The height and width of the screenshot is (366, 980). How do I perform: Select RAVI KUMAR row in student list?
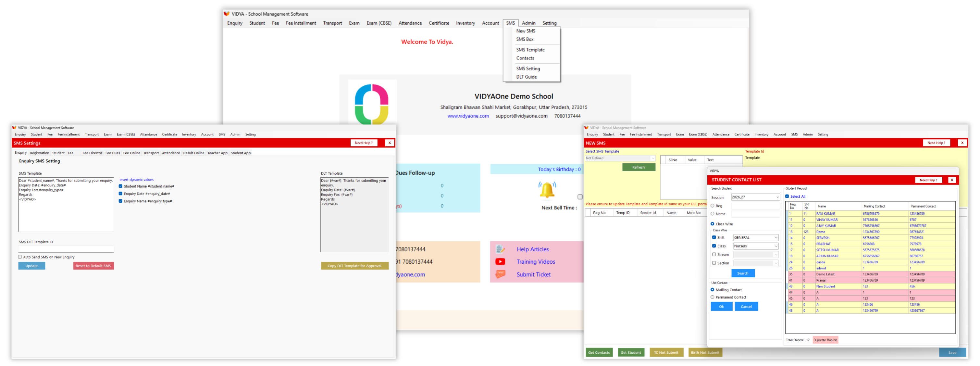(x=871, y=214)
